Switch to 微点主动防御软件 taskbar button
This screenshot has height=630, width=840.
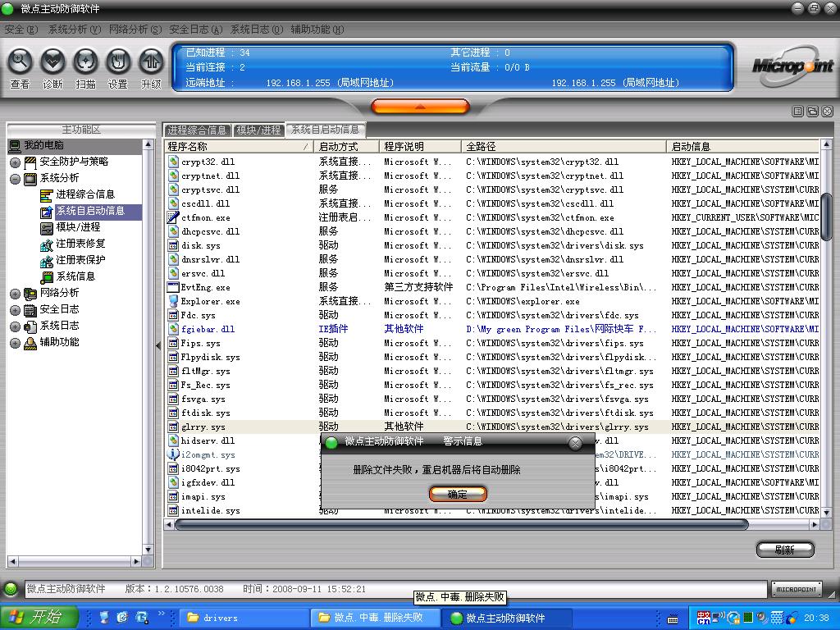[509, 618]
